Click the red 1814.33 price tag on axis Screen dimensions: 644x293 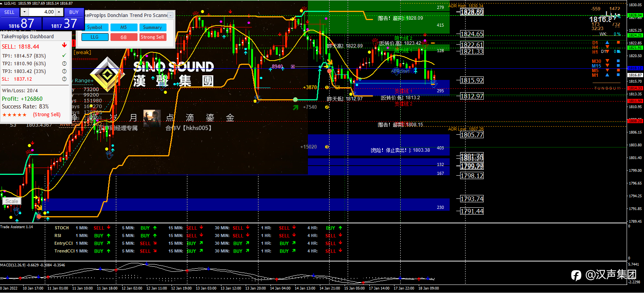click(635, 88)
